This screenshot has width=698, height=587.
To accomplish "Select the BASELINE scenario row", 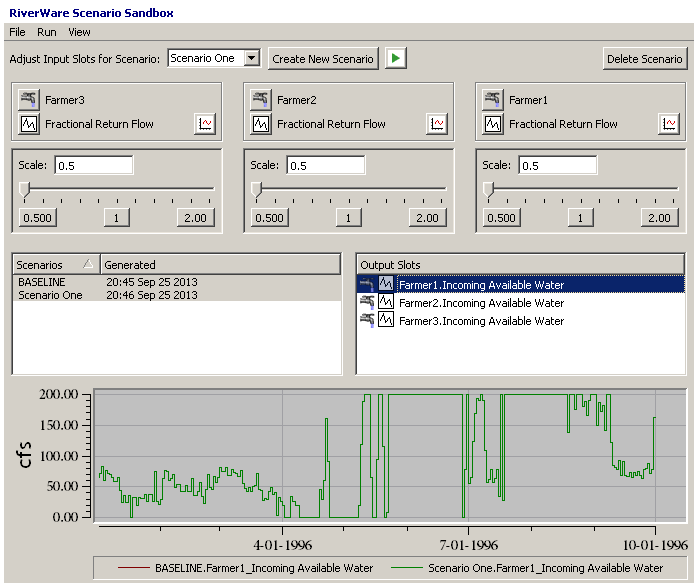I will pos(176,282).
